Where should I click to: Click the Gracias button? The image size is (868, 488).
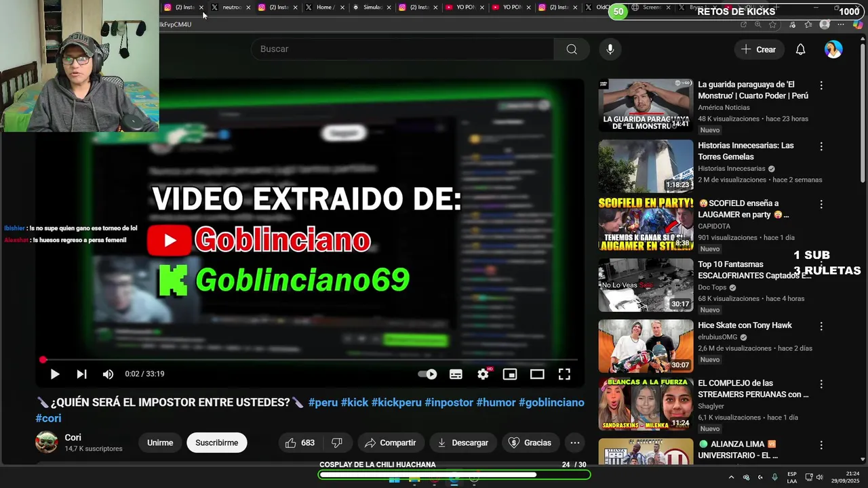[x=530, y=443]
